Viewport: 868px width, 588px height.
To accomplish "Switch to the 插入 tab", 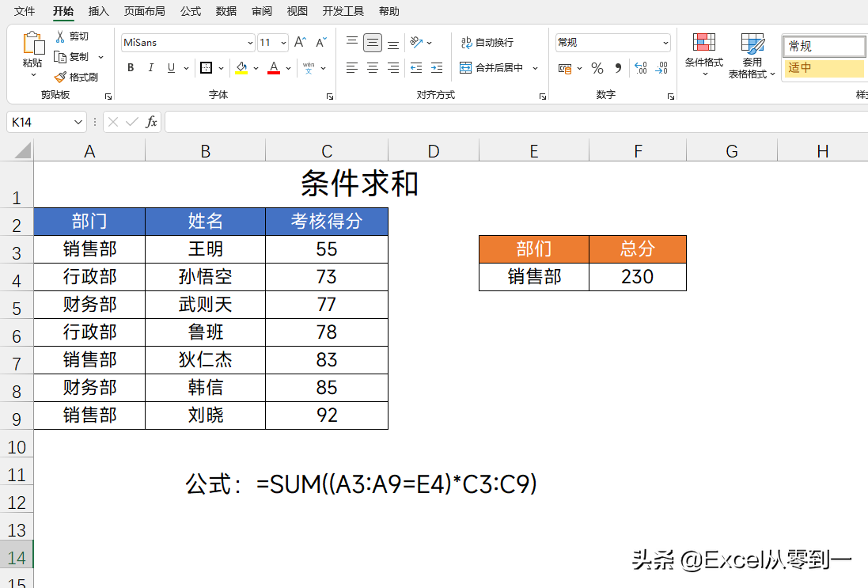I will coord(99,11).
